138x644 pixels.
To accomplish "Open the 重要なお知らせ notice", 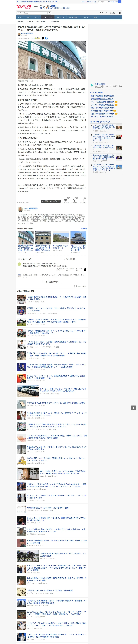I will [x=100, y=84].
